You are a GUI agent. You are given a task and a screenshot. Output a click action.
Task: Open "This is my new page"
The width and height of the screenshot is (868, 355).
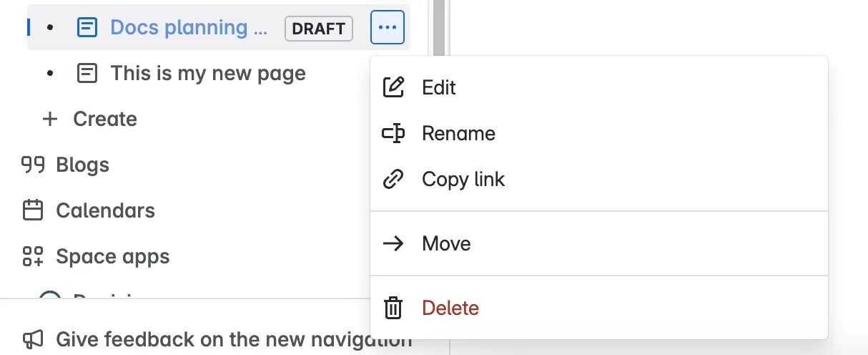click(207, 73)
